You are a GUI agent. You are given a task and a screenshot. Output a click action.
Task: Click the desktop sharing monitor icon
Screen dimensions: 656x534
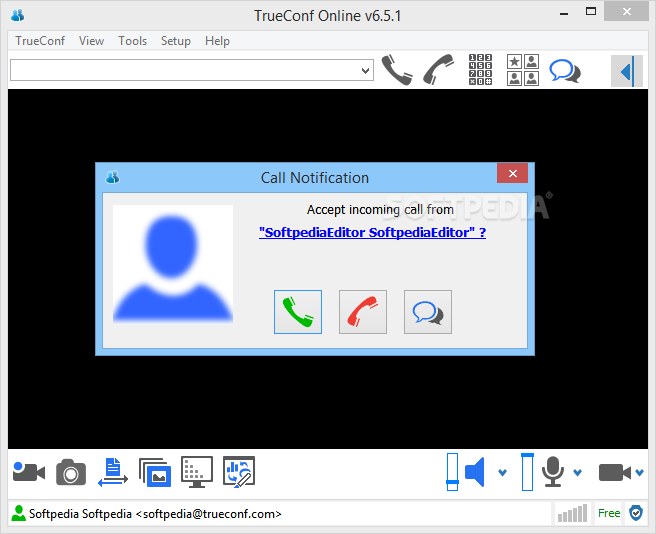point(197,472)
